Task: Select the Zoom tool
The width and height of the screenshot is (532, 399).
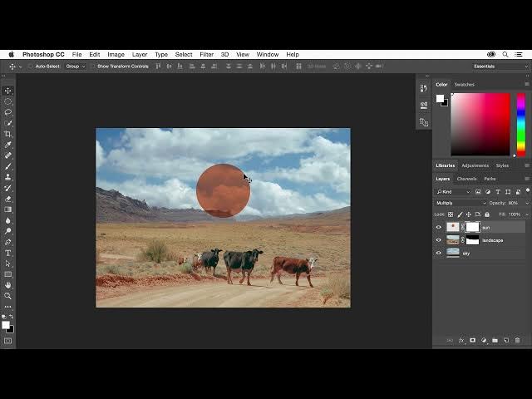Action: 8,296
